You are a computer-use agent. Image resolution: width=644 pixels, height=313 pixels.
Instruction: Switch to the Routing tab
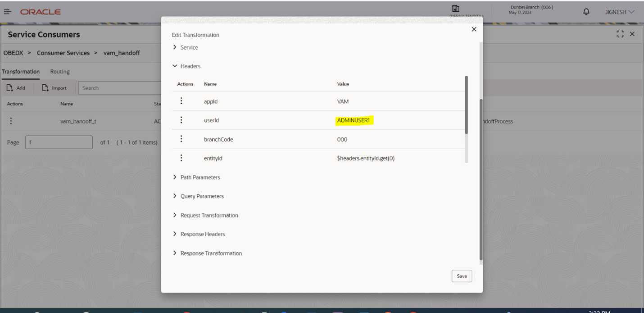pos(60,72)
